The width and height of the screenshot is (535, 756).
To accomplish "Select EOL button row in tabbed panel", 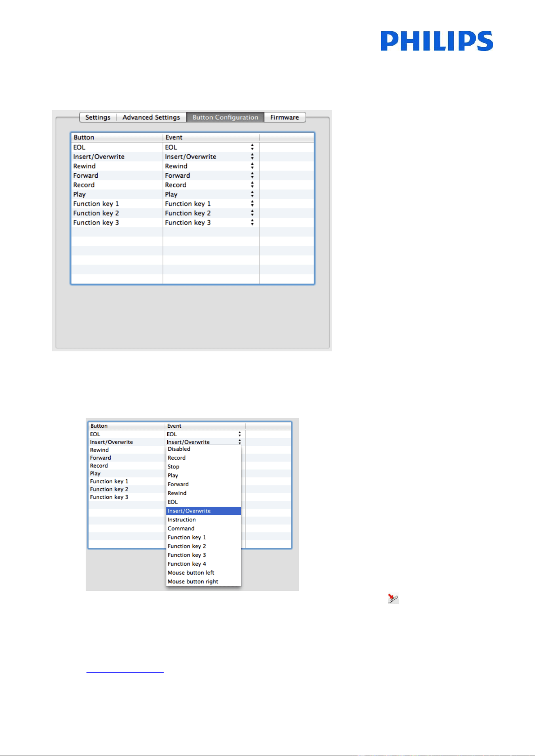I will click(x=117, y=147).
